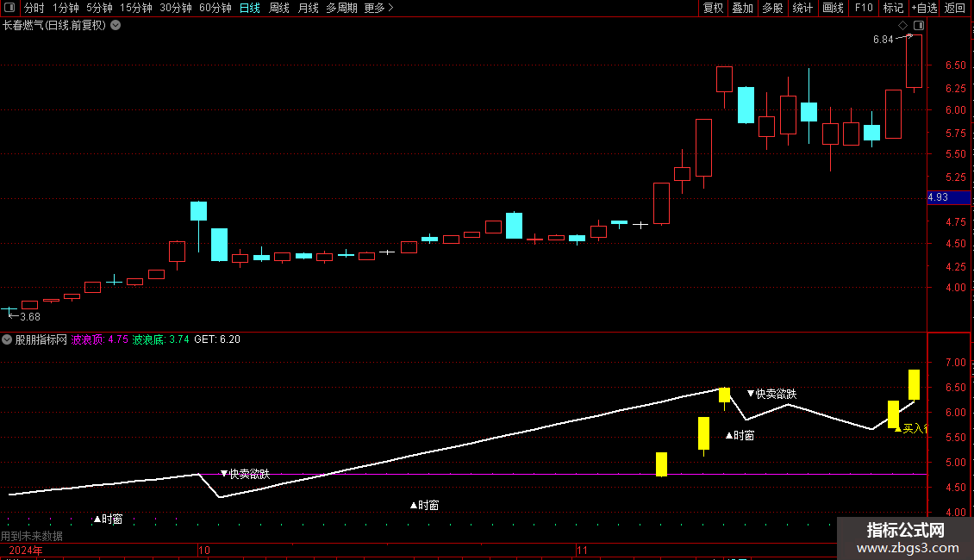Click the 复权 button
974x560 pixels.
(713, 8)
